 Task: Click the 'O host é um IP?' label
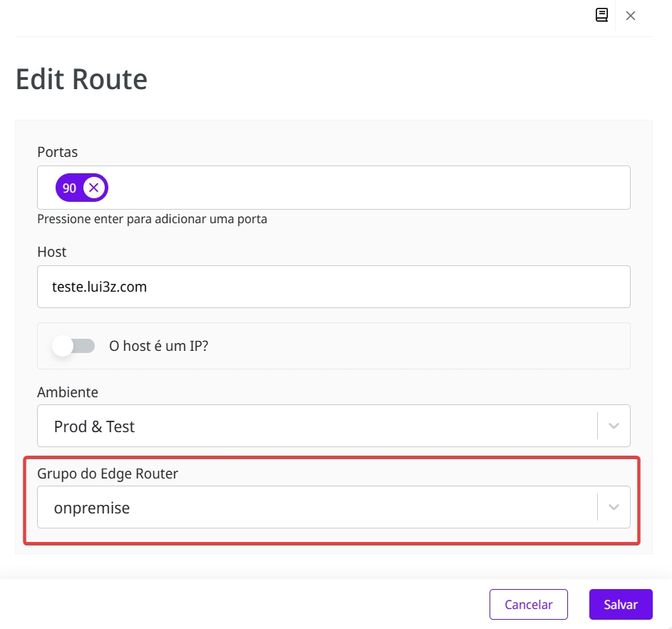click(x=158, y=346)
